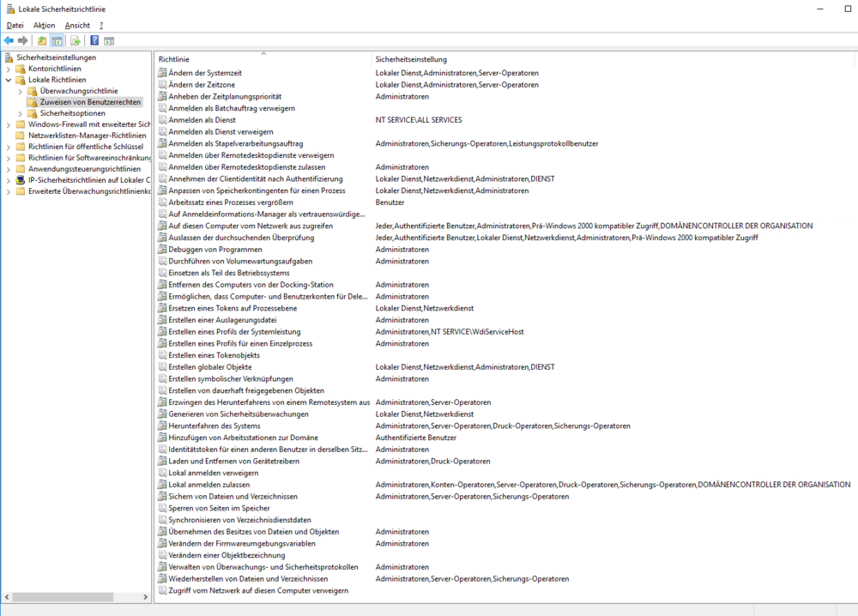Toggle the action pane toolbar icon

click(110, 40)
